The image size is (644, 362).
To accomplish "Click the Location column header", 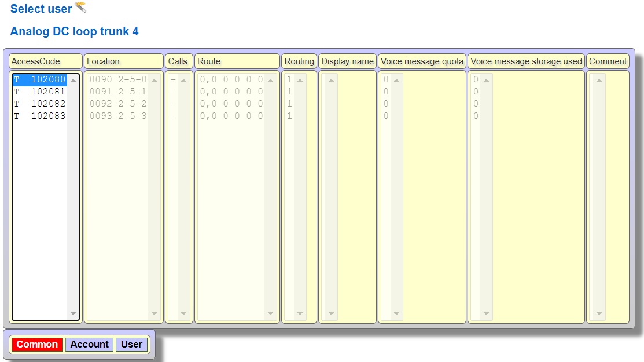I will (x=124, y=61).
